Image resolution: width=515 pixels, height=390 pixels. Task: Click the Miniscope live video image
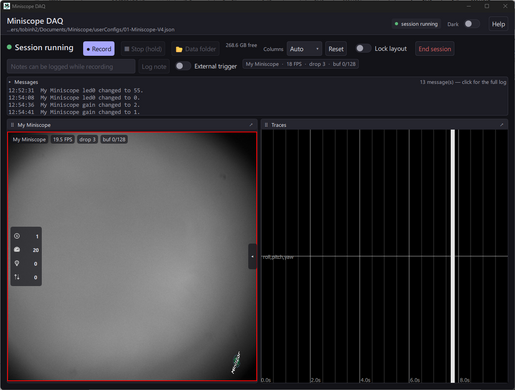click(x=132, y=256)
